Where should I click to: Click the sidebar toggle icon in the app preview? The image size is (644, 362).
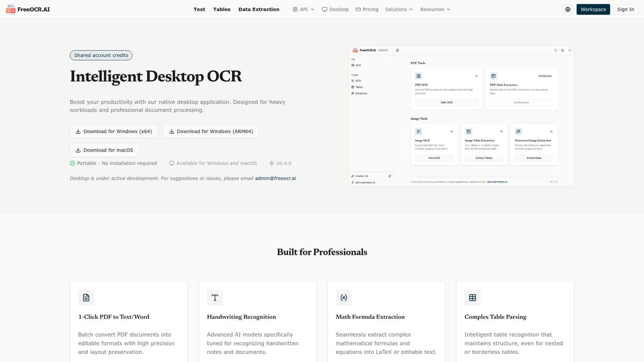click(x=397, y=50)
